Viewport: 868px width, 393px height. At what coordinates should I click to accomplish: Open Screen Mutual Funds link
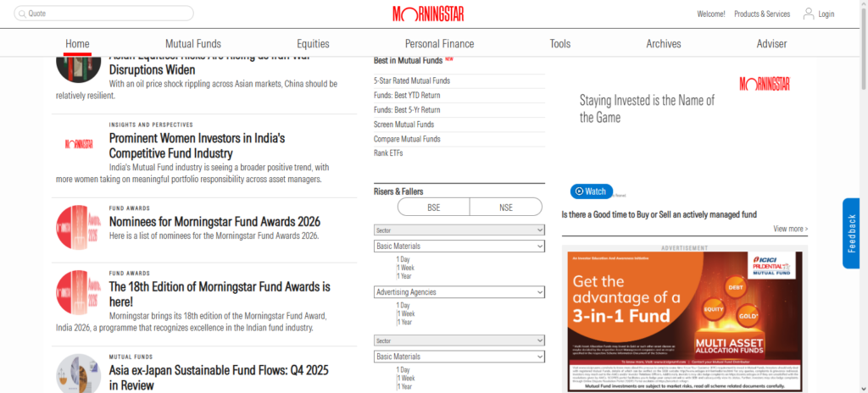click(403, 125)
